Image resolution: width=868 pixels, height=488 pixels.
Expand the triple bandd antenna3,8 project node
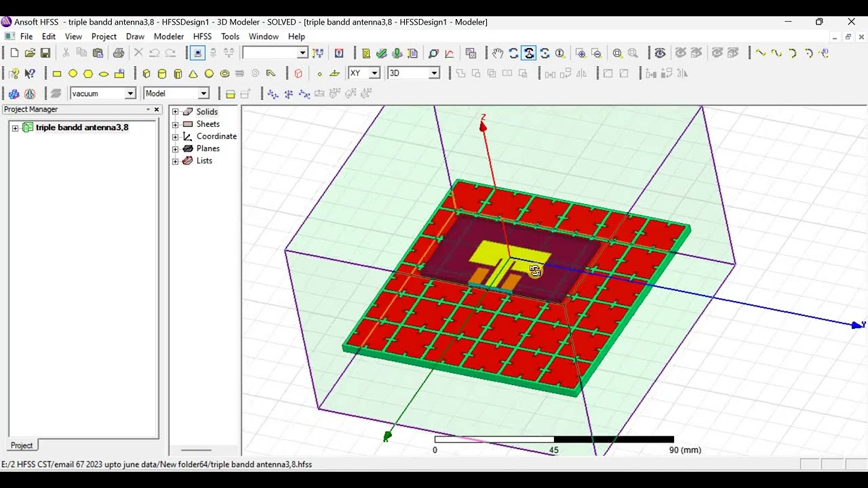(15, 127)
